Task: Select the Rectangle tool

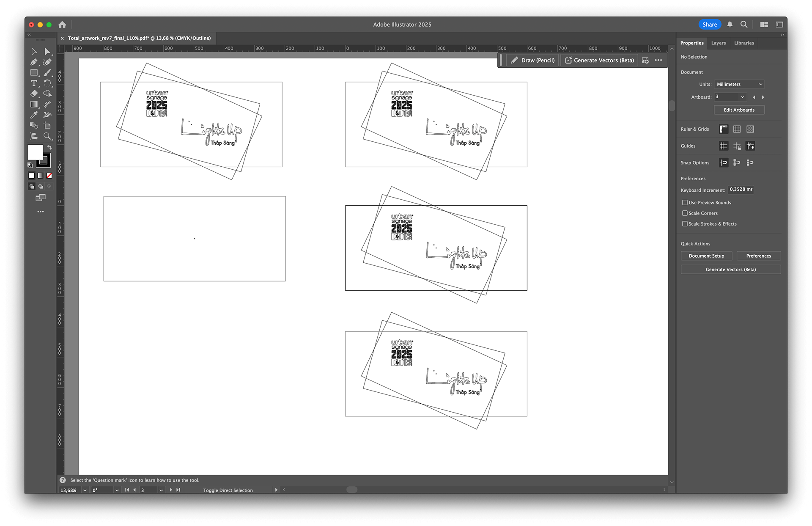Action: coord(34,72)
